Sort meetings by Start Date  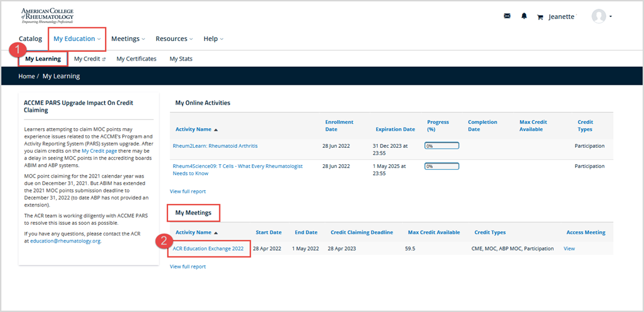point(269,232)
